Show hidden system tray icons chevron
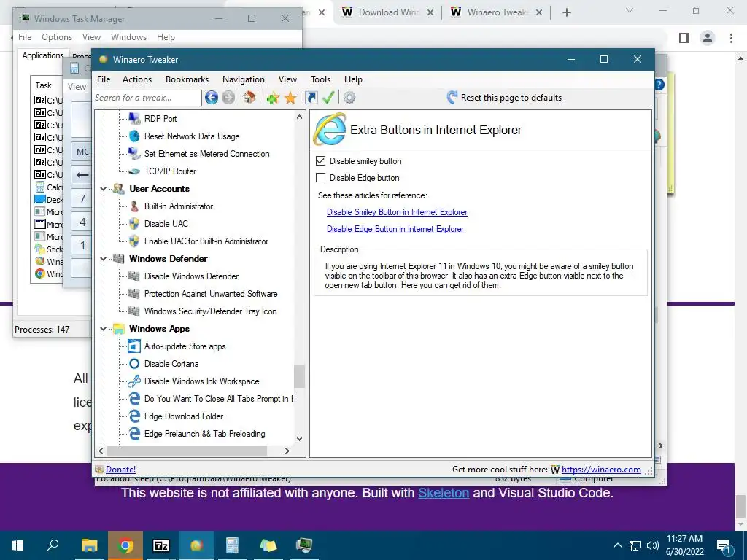 617,545
